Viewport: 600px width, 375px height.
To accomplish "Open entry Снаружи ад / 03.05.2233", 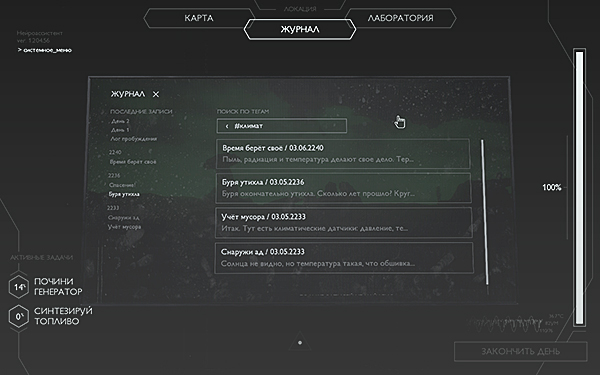I will pos(344,258).
